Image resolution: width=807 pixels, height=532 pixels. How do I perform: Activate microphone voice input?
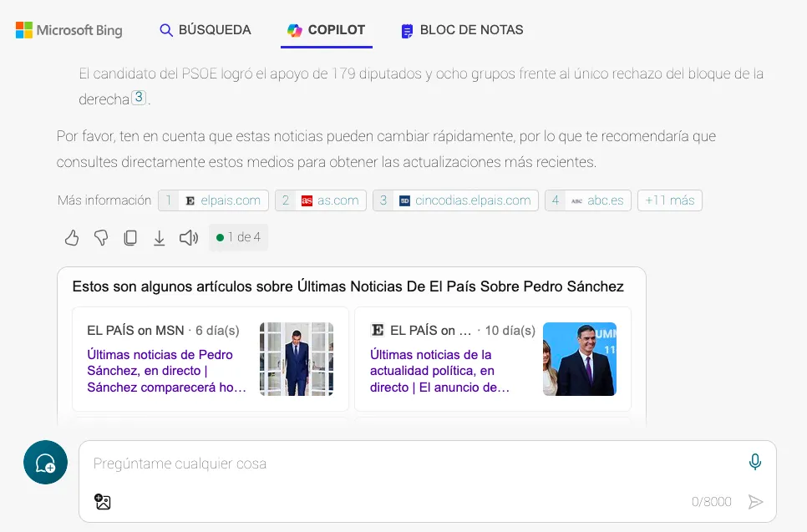point(755,462)
